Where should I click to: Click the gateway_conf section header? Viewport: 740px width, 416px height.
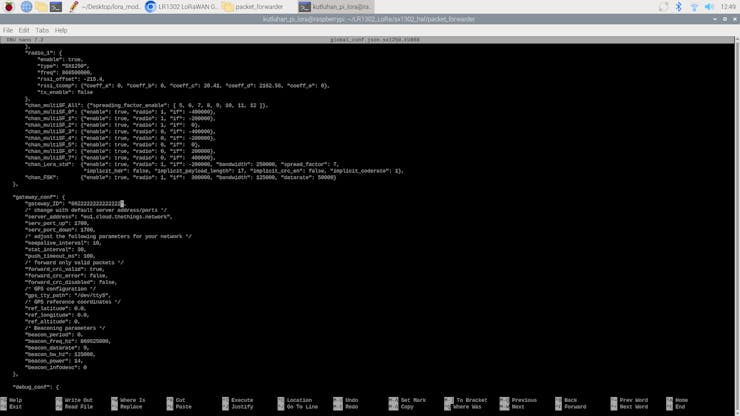pyautogui.click(x=39, y=197)
